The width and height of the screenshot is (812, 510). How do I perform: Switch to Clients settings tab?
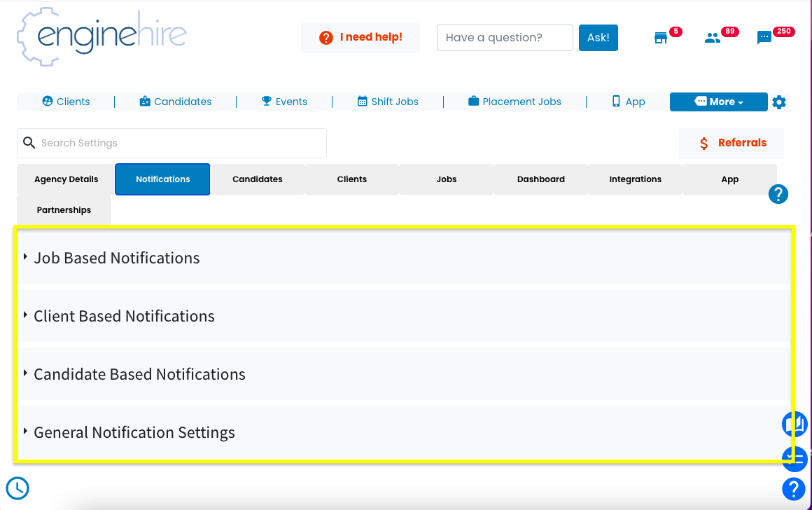(351, 179)
